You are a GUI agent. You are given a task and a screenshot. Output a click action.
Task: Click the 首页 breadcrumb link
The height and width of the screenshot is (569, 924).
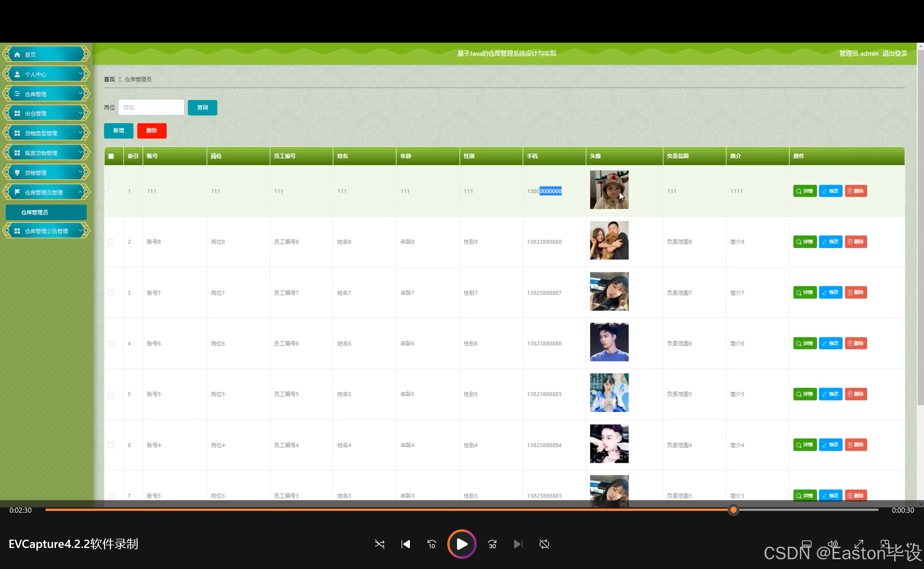coord(110,79)
